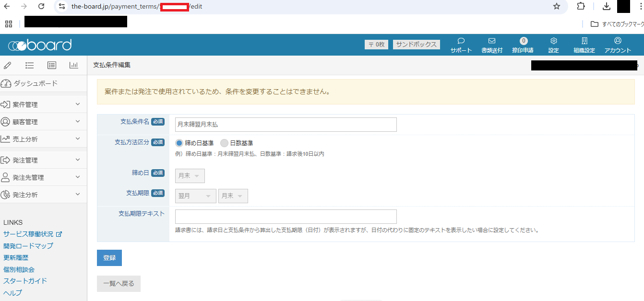The width and height of the screenshot is (644, 301).
Task: Select the 締め日基準 radio button
Action: (179, 143)
